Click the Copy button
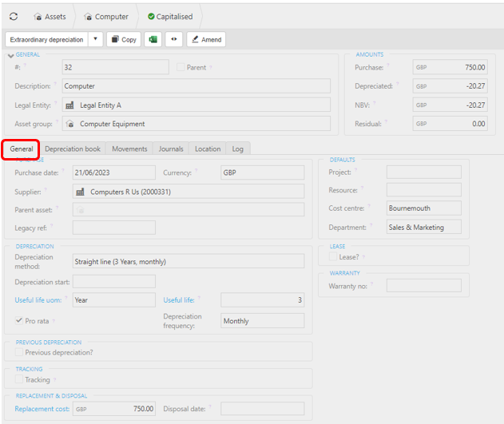The image size is (504, 424). click(124, 39)
